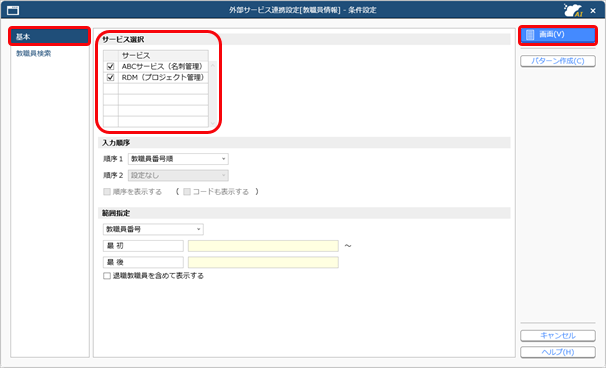Viewport: 606px width, 368px height.
Task: Switch to the 教職員検索 tab
Action: click(34, 53)
